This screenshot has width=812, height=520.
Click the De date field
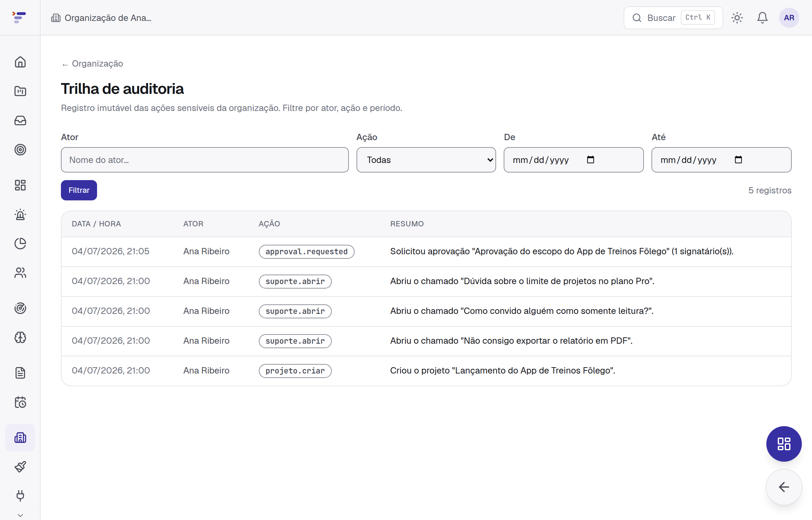tap(573, 160)
